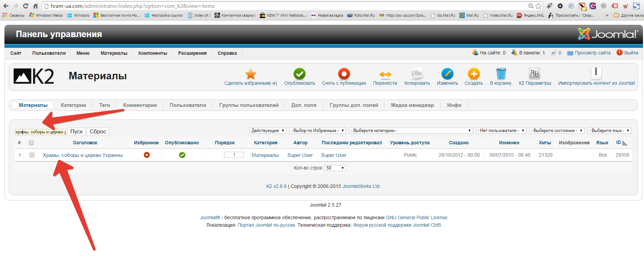Click Super User author link

tap(300, 155)
